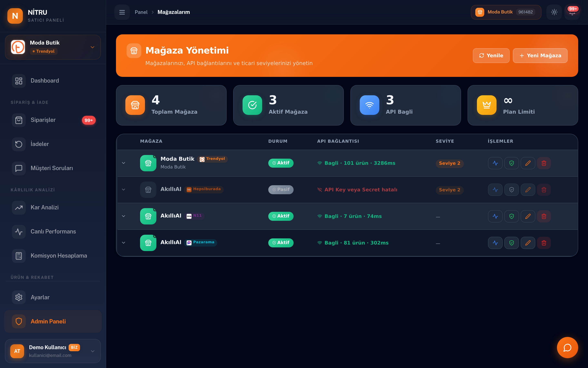This screenshot has height=368, width=588.
Task: Open the chat support bubble button
Action: coord(567,348)
